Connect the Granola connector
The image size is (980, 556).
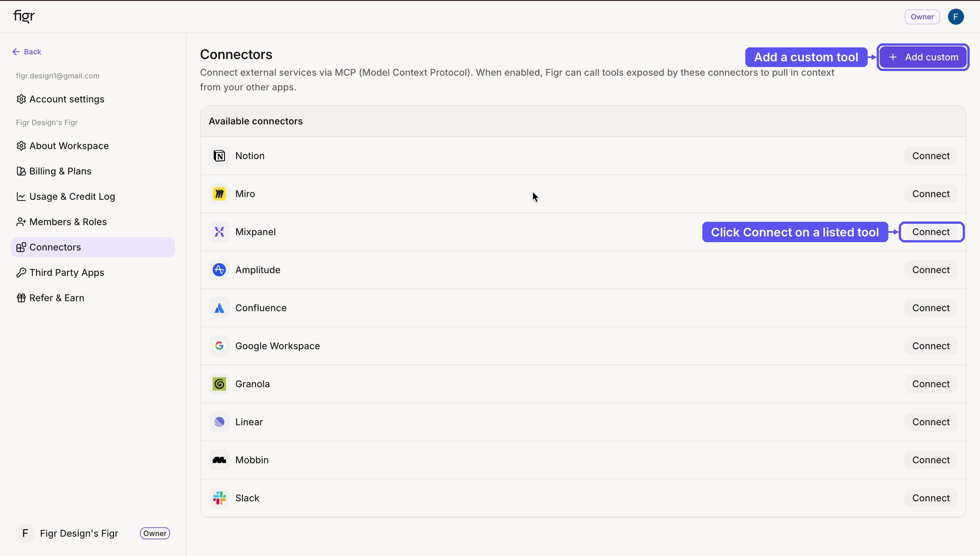click(931, 384)
